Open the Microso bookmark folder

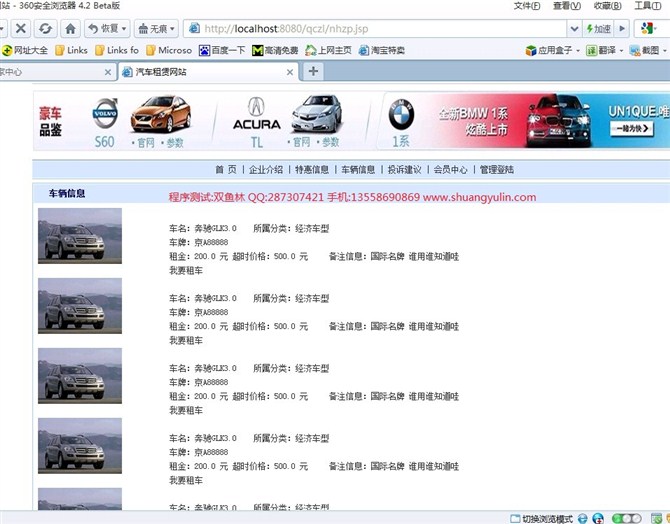[169, 50]
